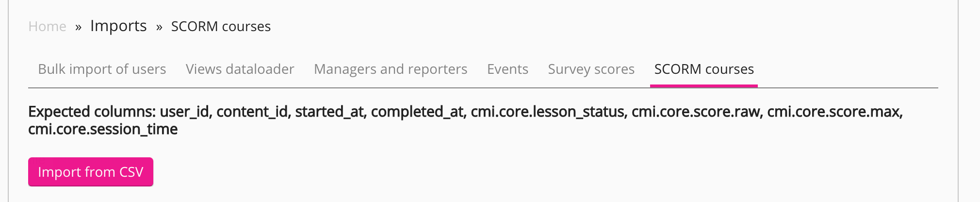Click the cmi.core.session_time column name
This screenshot has height=202, width=980.
[x=103, y=129]
